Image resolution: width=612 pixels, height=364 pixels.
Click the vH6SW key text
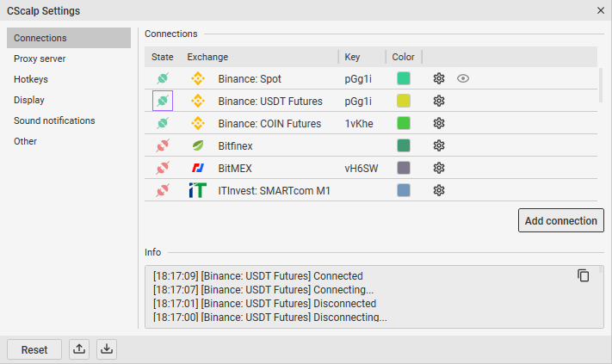point(361,169)
